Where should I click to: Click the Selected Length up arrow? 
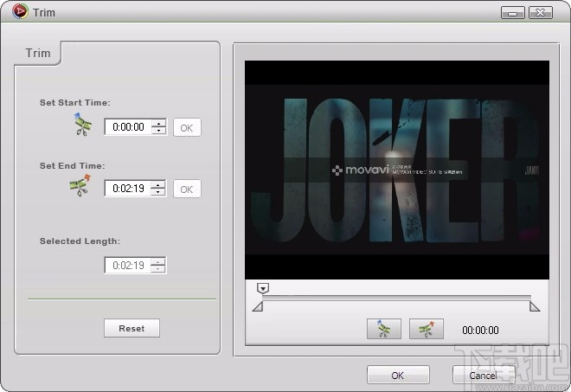[158, 261]
